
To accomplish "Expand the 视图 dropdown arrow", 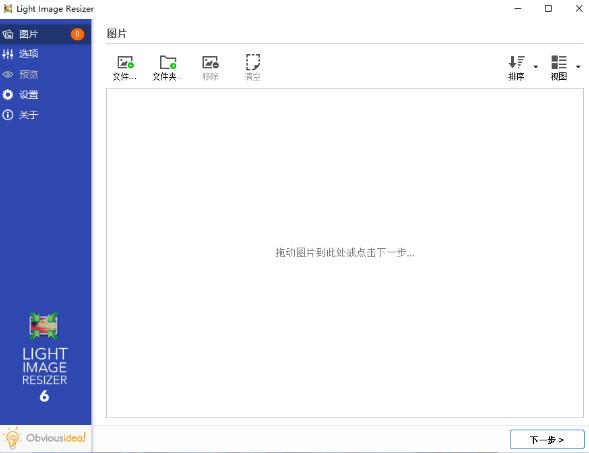I will [578, 67].
